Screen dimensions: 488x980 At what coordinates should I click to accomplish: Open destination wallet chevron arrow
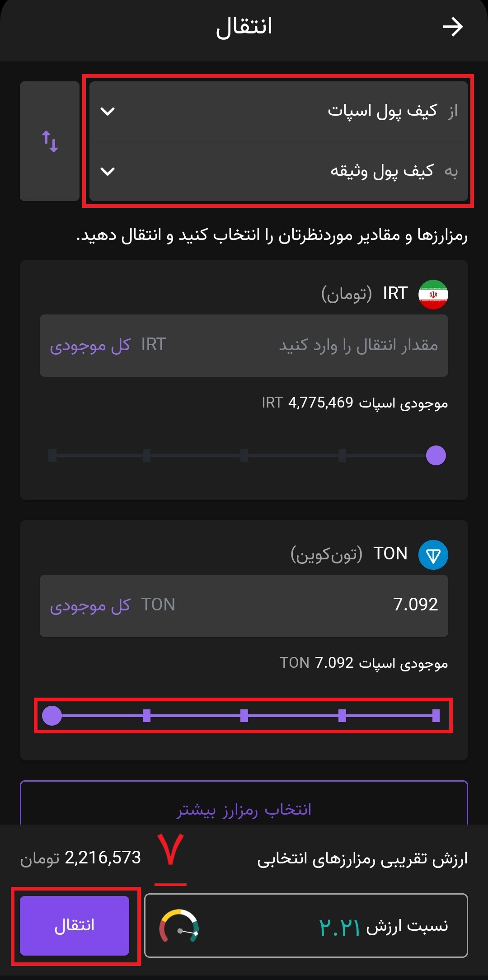point(108,171)
